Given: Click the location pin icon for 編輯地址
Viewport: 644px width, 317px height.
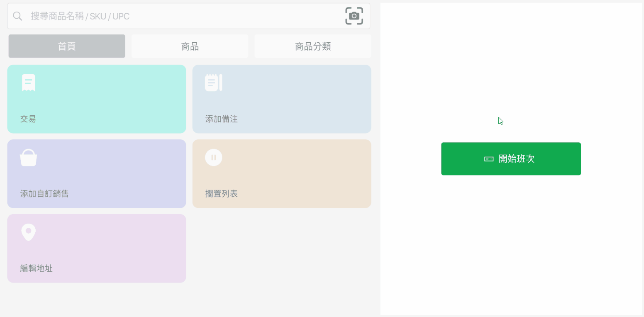Looking at the screenshot, I should click(28, 232).
